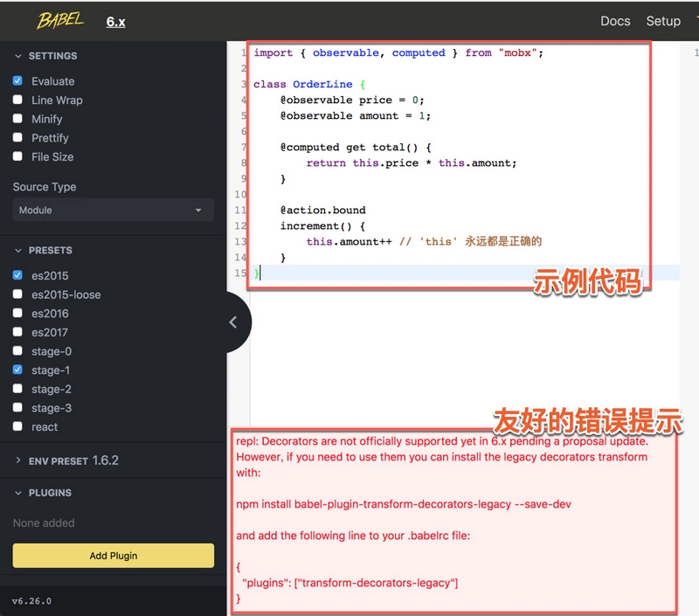This screenshot has width=699, height=616.
Task: Click the import mobx line in editor
Action: [398, 53]
